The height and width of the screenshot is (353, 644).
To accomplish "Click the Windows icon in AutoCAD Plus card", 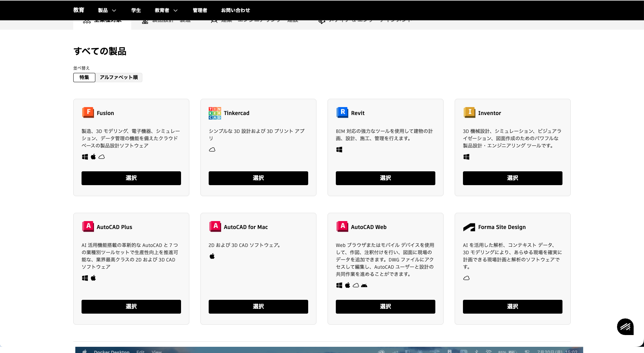I will pyautogui.click(x=85, y=278).
